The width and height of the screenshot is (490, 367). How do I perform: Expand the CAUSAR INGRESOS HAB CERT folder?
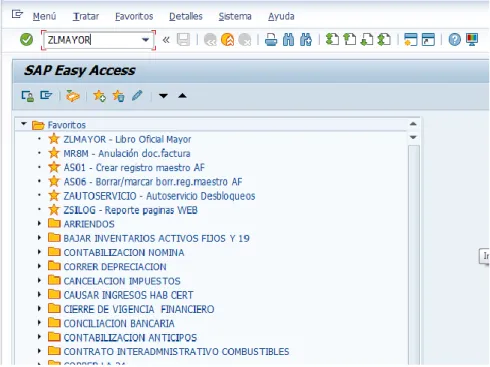(x=39, y=294)
